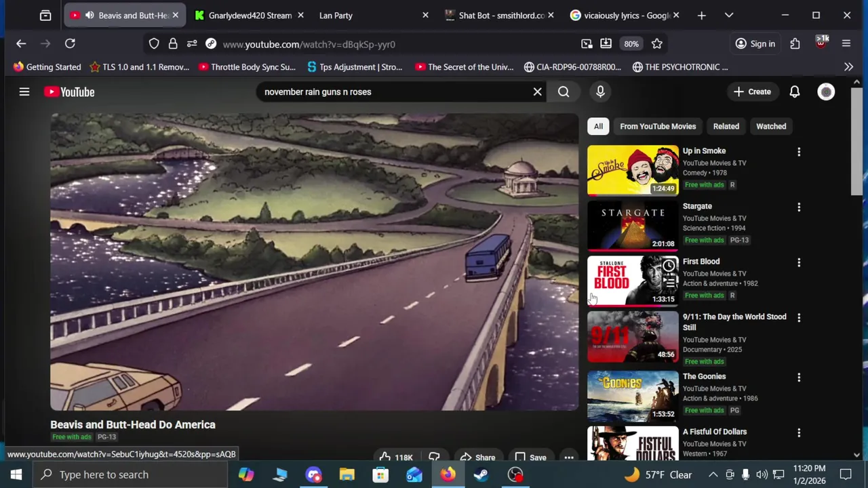Open more video actions ellipsis
Image resolution: width=868 pixels, height=488 pixels.
tap(569, 457)
